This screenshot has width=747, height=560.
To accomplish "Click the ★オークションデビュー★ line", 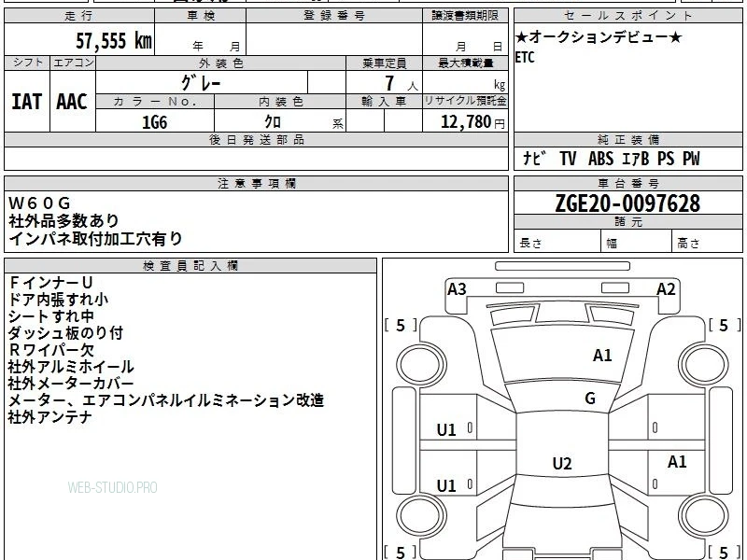I will pyautogui.click(x=599, y=37).
